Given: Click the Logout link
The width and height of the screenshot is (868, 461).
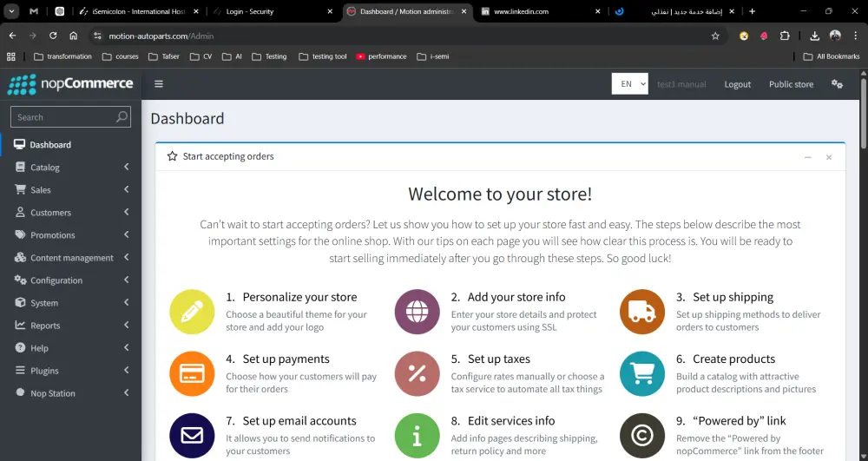Looking at the screenshot, I should 737,84.
